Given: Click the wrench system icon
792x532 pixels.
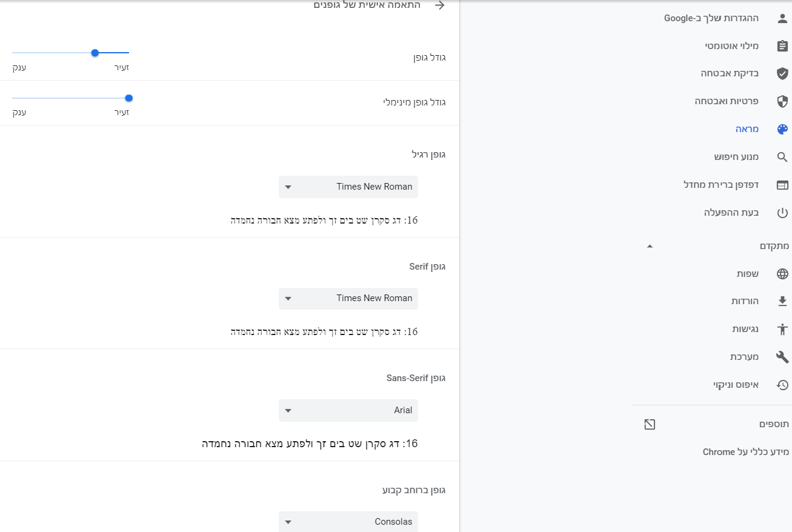Looking at the screenshot, I should (782, 357).
